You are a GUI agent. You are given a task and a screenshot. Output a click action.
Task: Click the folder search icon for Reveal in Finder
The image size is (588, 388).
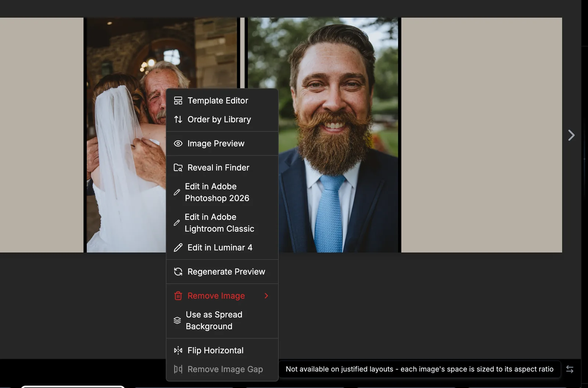click(x=178, y=168)
